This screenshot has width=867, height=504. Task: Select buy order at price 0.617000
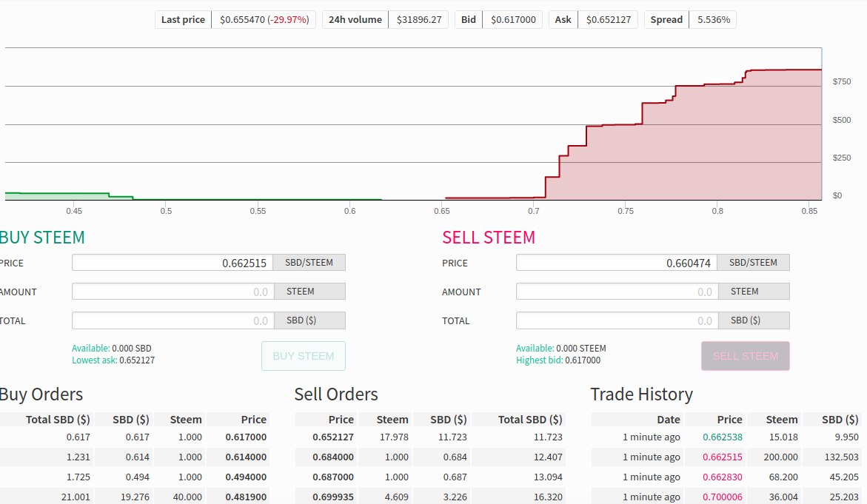coord(134,437)
